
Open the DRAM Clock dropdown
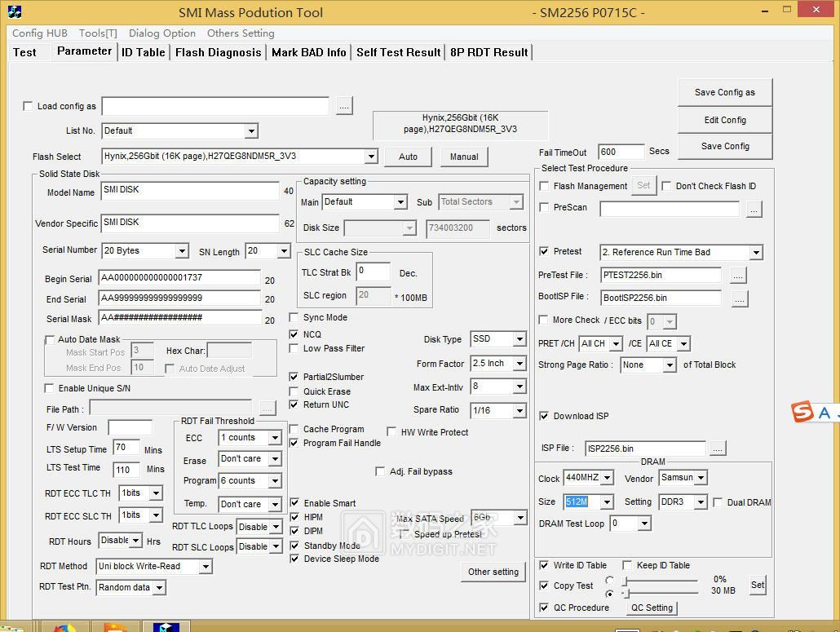tap(606, 478)
